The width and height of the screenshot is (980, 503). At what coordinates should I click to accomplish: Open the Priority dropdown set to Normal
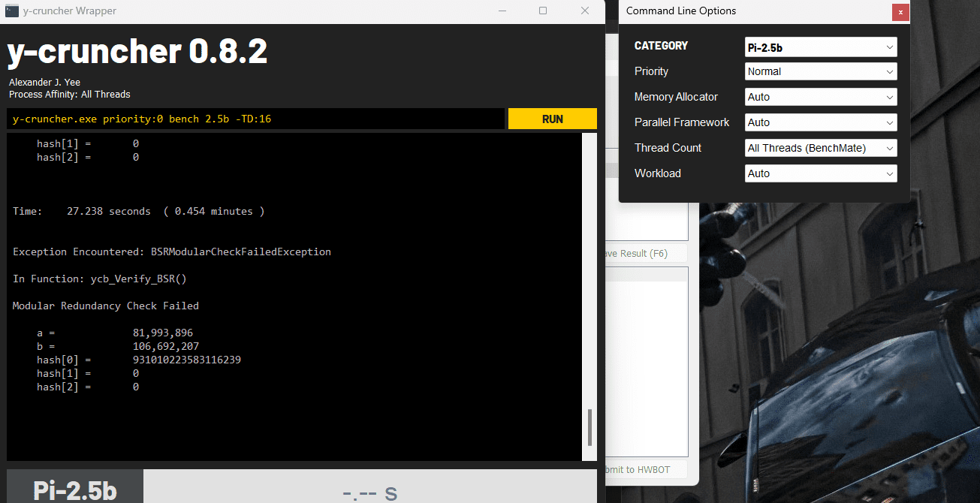[x=821, y=71]
